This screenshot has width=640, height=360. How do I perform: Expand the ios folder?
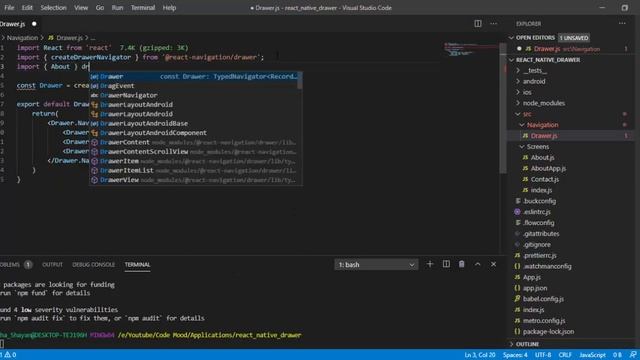(527, 92)
